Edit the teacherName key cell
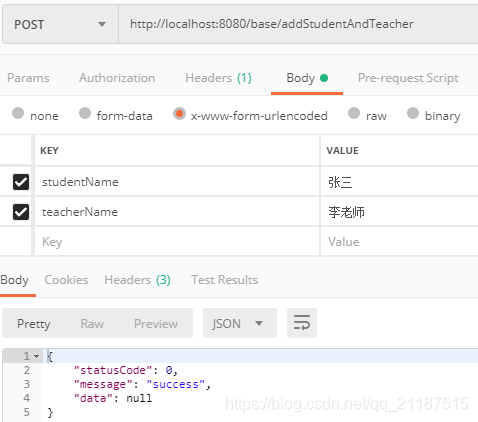 [x=177, y=212]
